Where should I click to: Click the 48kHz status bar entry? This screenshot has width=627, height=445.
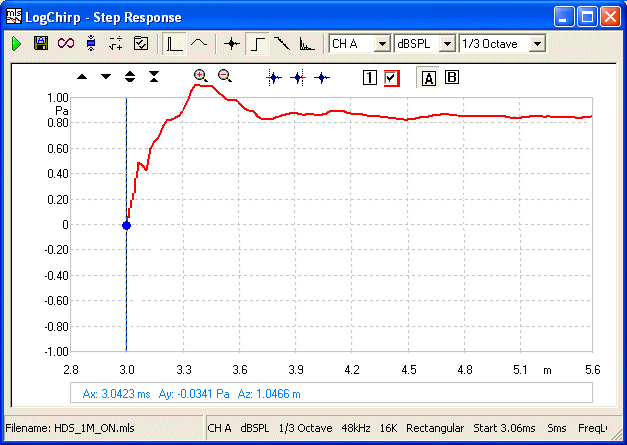pos(355,428)
